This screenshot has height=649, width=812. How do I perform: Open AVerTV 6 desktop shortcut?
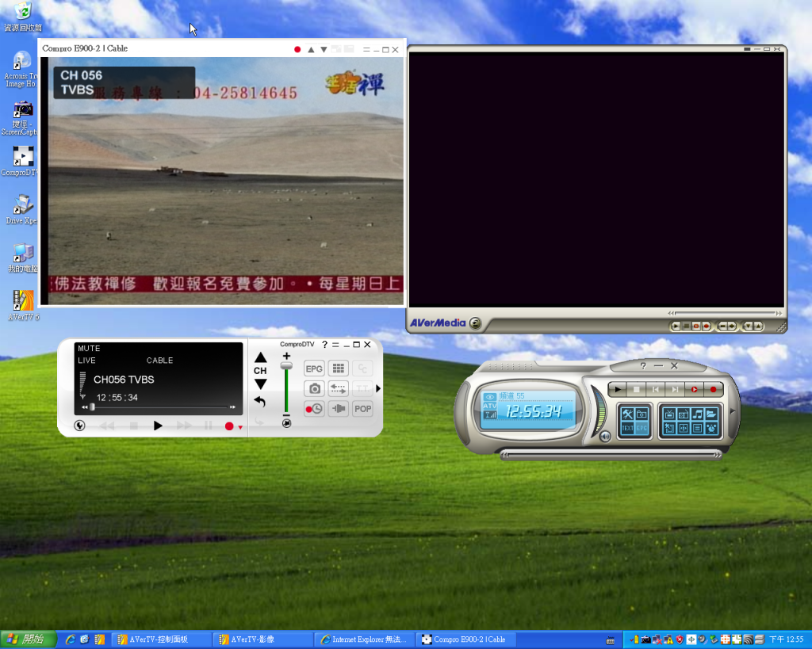tap(23, 305)
